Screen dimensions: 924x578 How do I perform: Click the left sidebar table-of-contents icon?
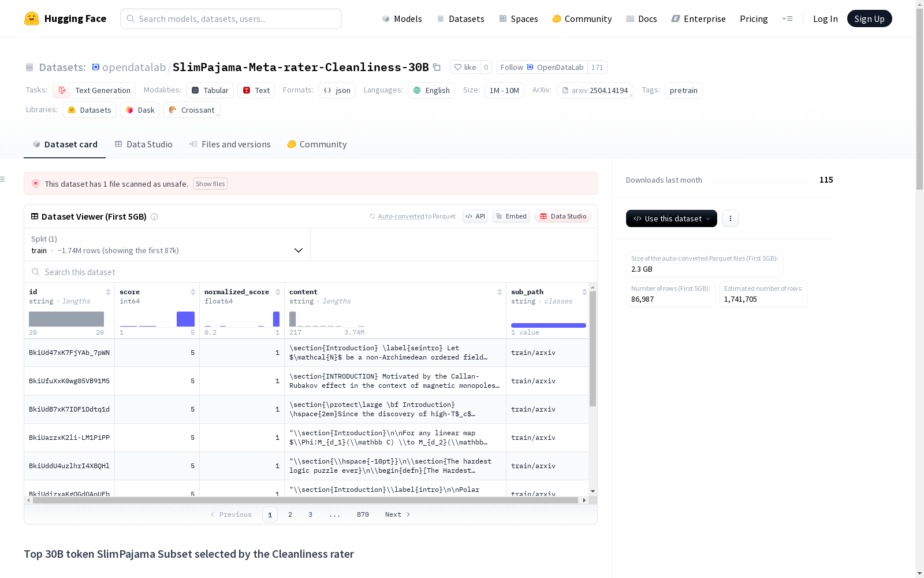(2, 179)
